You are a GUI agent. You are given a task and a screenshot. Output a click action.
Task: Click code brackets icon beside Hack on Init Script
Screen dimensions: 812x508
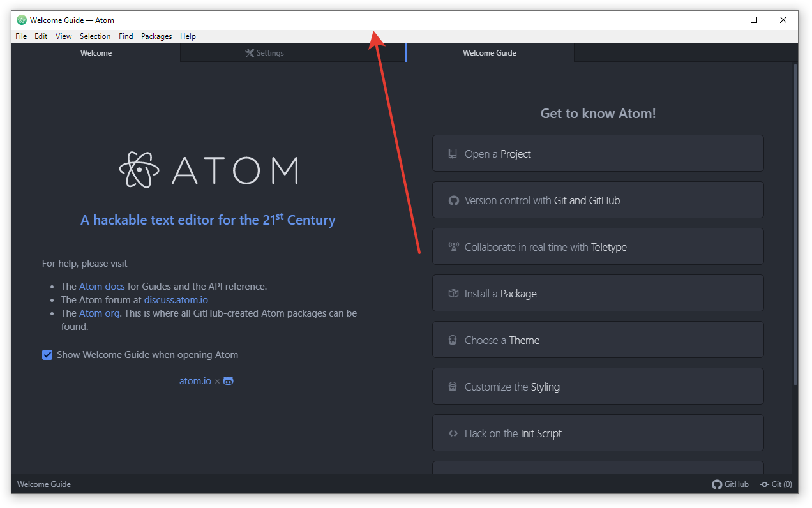point(453,433)
